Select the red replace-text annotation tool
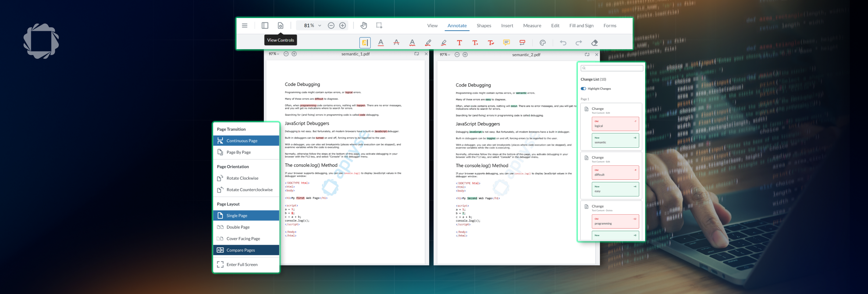The height and width of the screenshot is (294, 868). click(x=522, y=43)
